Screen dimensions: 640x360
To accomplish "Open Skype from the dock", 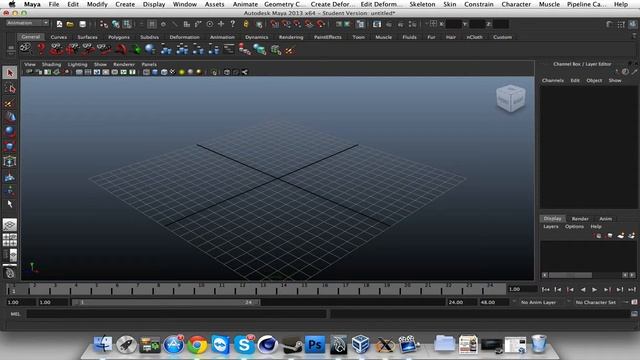I will click(244, 344).
